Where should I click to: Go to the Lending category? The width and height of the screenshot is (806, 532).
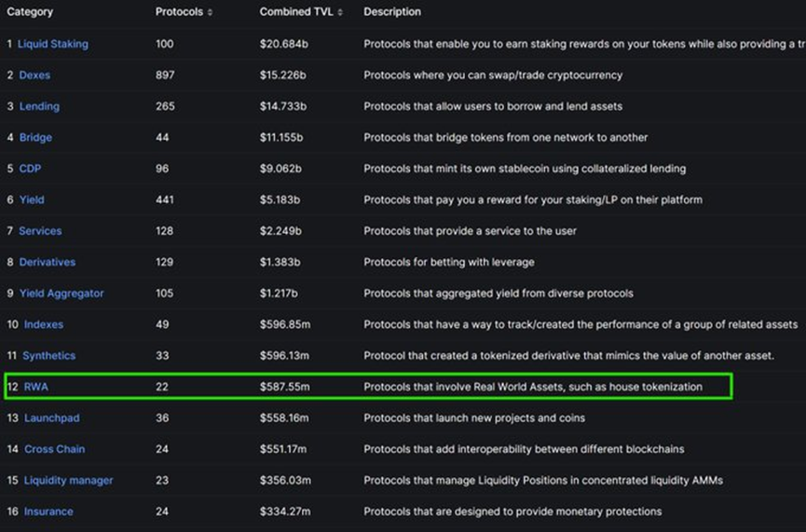pos(39,106)
